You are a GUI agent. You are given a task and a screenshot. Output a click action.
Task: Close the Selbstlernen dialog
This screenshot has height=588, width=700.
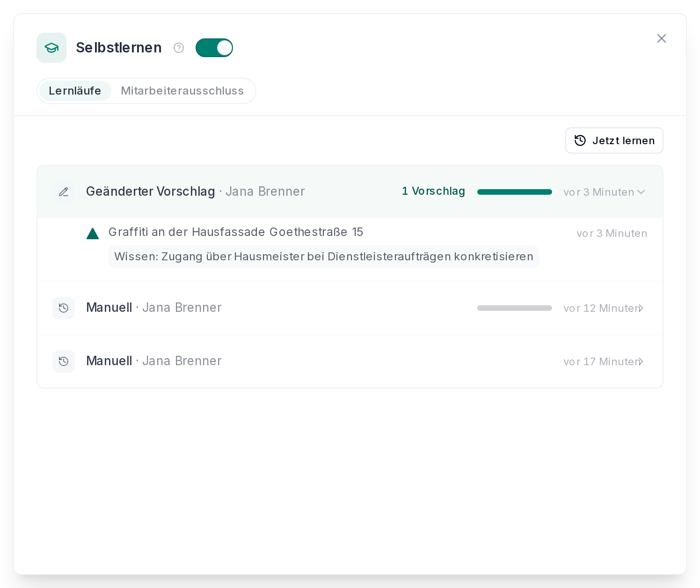tap(661, 38)
